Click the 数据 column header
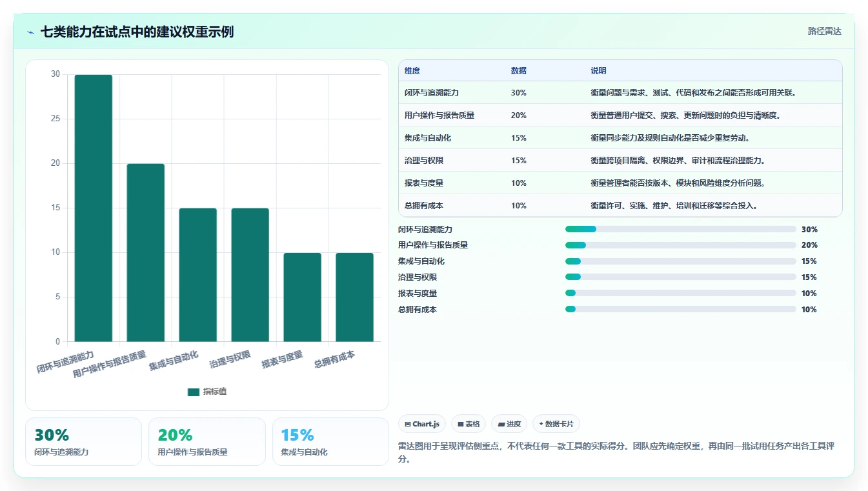The height and width of the screenshot is (491, 868). (519, 71)
